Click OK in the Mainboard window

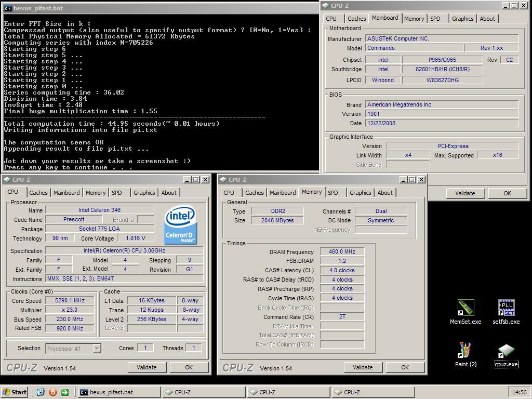(x=507, y=193)
